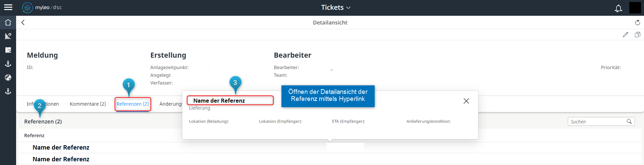The image size is (644, 165).
Task: Switch to the Informationen tab
Action: (x=43, y=104)
